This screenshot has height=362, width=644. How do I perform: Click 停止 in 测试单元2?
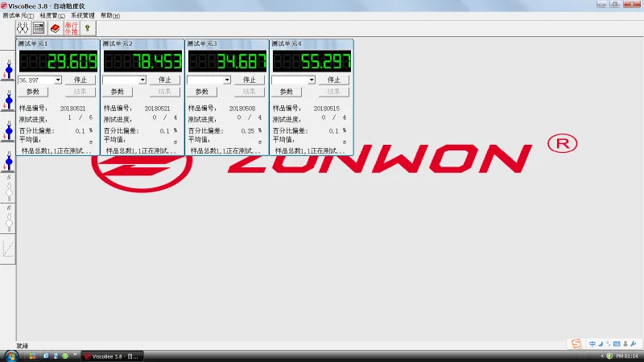coord(165,80)
